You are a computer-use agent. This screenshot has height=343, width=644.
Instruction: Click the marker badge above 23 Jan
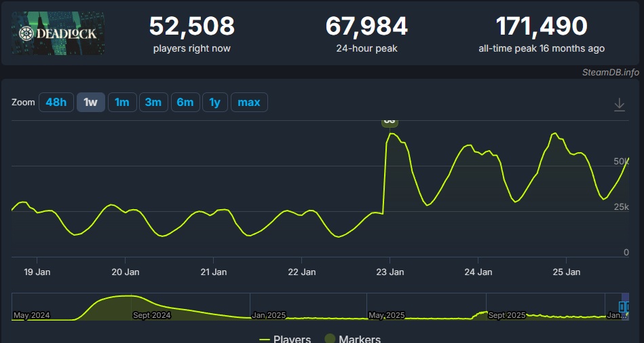390,122
